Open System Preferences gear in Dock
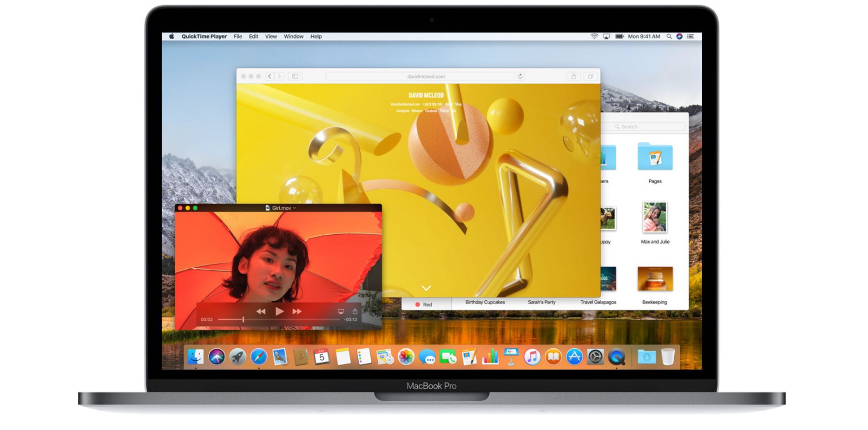868x430 pixels. pos(595,357)
